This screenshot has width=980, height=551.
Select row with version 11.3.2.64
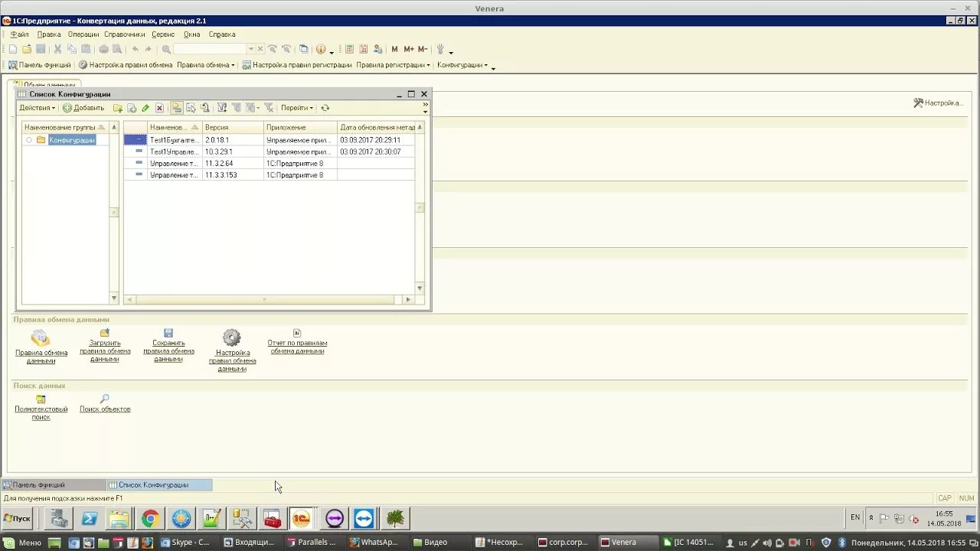(x=269, y=163)
